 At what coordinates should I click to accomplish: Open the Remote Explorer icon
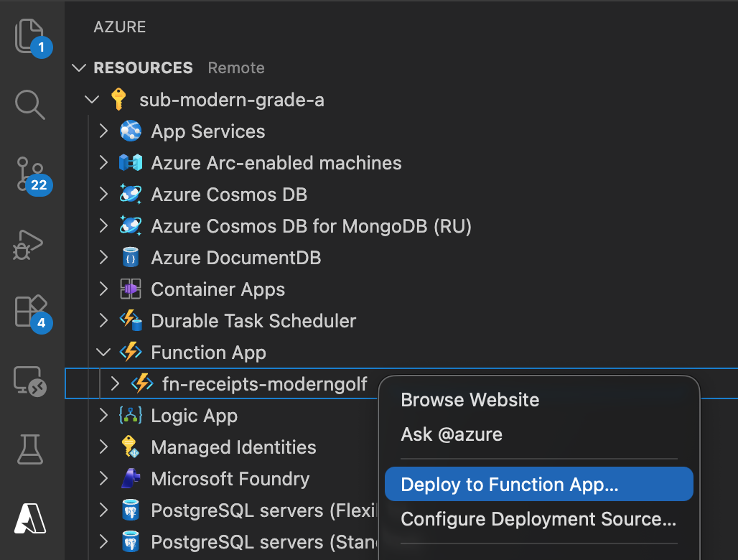[31, 381]
